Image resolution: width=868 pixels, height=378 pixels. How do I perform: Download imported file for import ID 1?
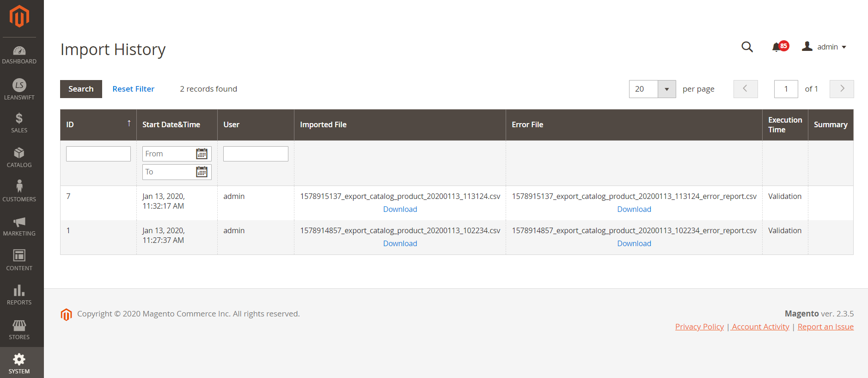click(x=400, y=243)
